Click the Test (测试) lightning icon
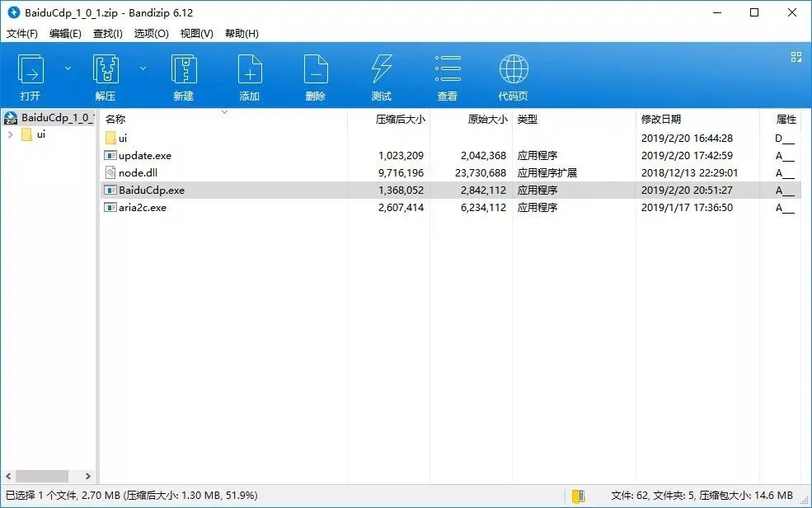Image resolution: width=812 pixels, height=508 pixels. (382, 69)
